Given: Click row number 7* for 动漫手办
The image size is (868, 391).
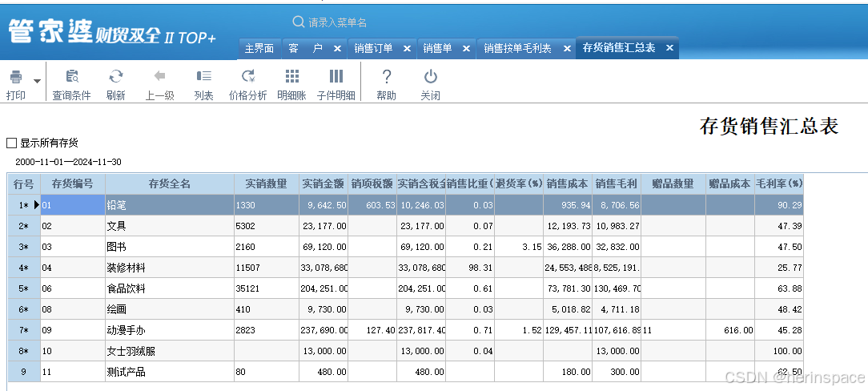Looking at the screenshot, I should coord(24,330).
